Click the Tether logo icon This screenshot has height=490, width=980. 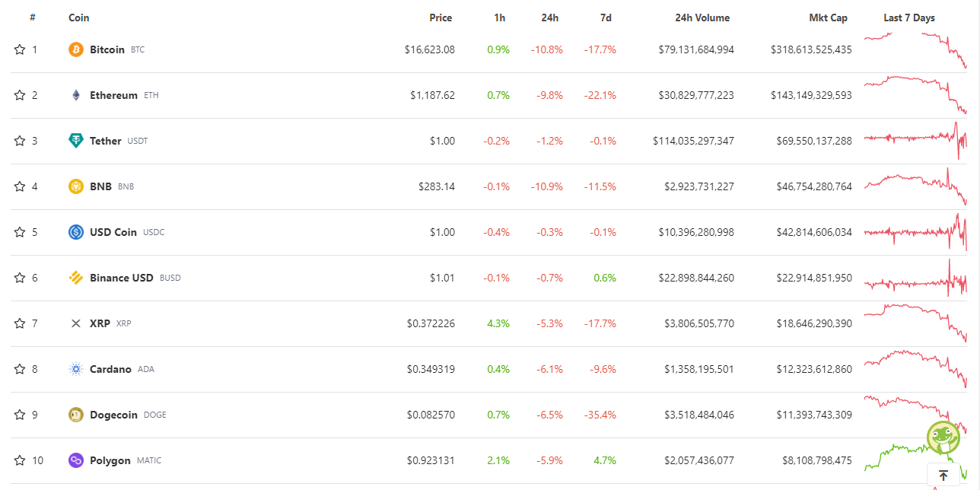point(76,141)
